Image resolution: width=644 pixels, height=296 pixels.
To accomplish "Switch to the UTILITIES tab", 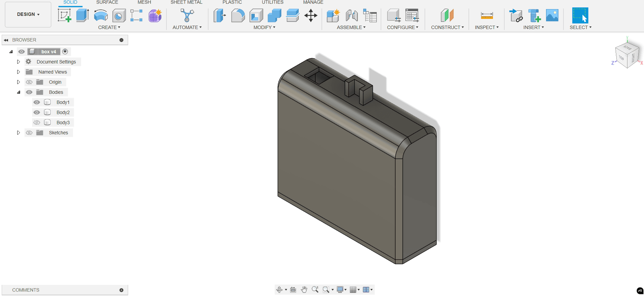I will click(273, 2).
